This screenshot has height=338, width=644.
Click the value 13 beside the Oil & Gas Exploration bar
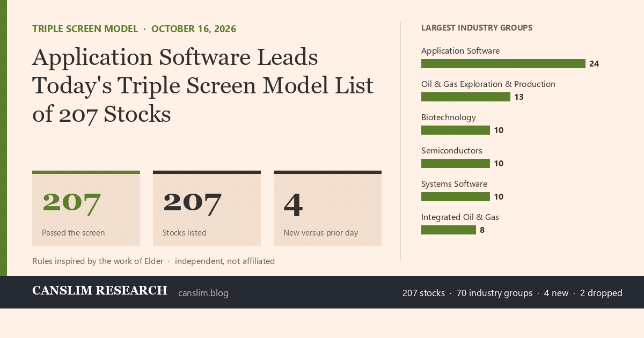(518, 97)
